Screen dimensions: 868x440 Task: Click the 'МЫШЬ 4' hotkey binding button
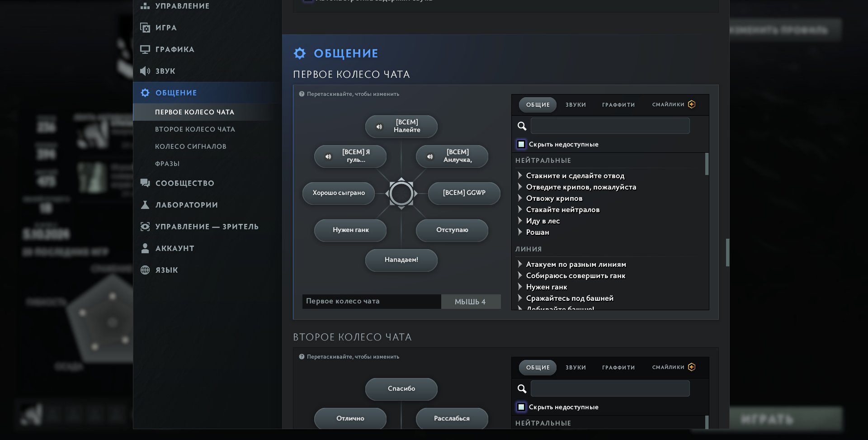tap(470, 302)
